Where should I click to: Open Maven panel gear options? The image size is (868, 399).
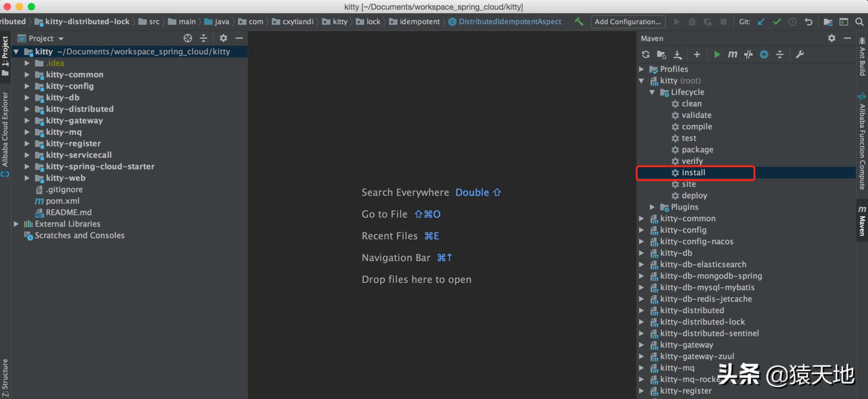pyautogui.click(x=832, y=38)
